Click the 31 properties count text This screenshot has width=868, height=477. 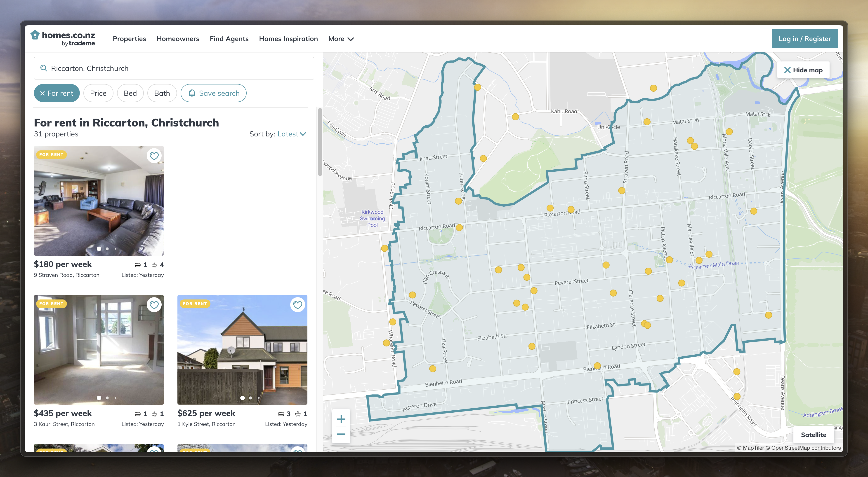56,134
